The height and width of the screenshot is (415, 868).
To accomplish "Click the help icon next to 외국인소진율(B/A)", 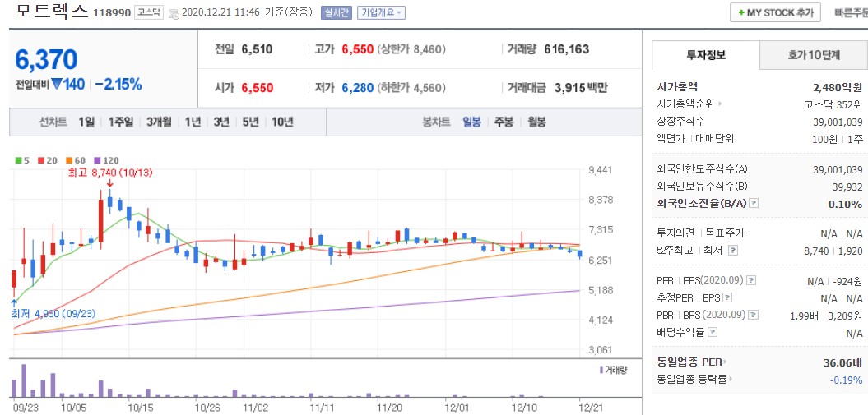I will 754,203.
